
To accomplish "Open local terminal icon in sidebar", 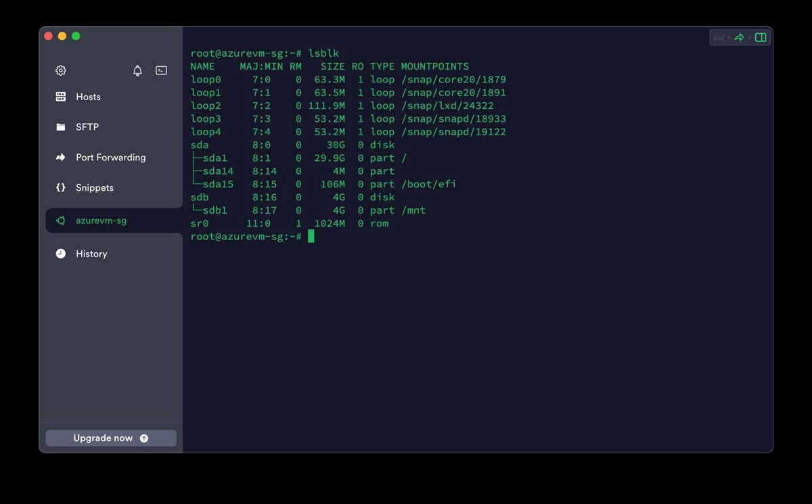I will coord(161,70).
